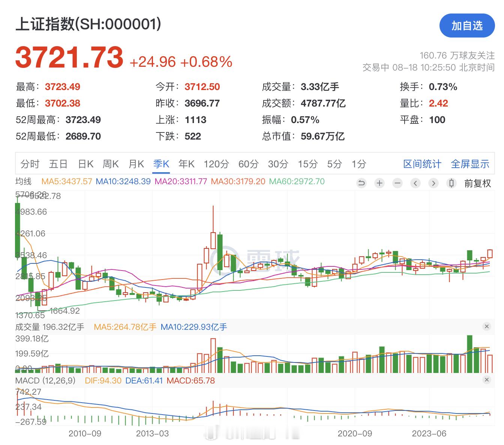Click the 换手 value 0.73%
504x445 pixels.
point(443,87)
